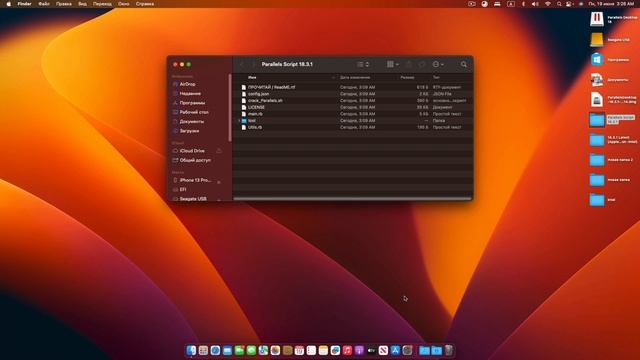Open the list view switcher in Finder toolbar
The width and height of the screenshot is (640, 360).
[x=363, y=64]
